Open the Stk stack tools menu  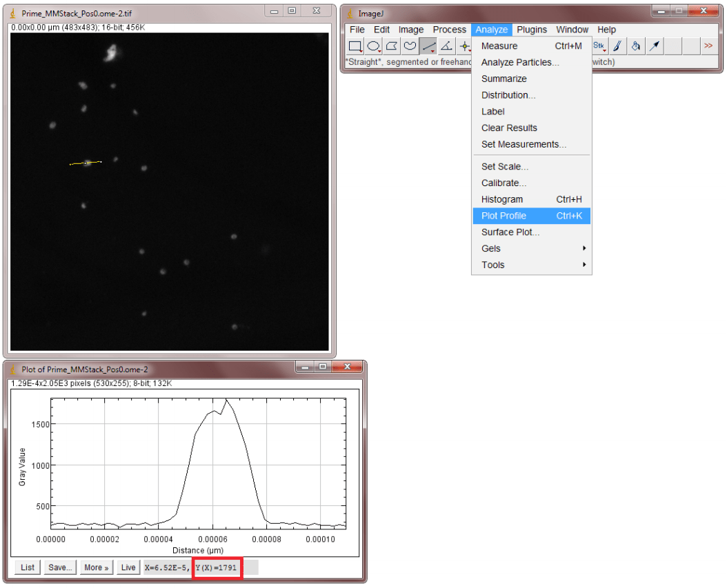point(599,46)
